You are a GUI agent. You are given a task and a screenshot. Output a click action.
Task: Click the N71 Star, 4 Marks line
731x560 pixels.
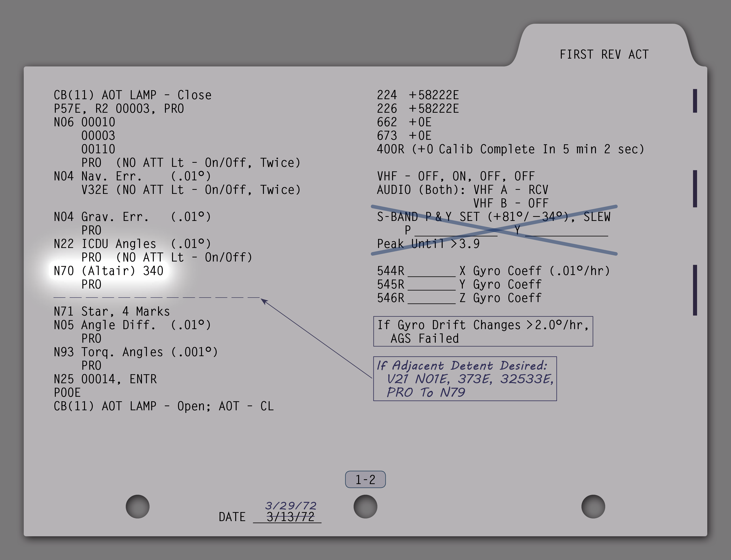(x=112, y=311)
